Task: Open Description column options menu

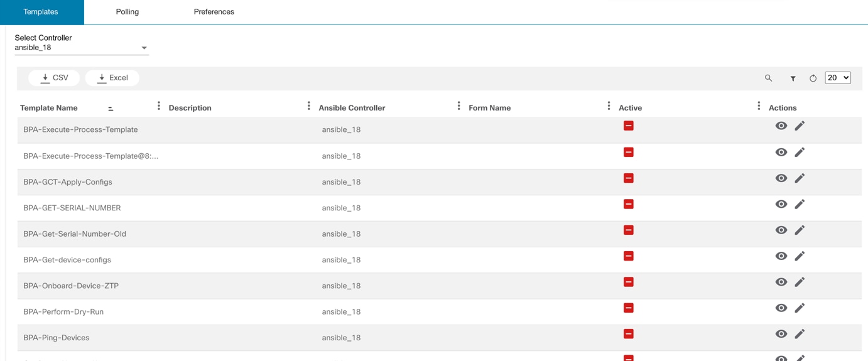Action: point(308,106)
